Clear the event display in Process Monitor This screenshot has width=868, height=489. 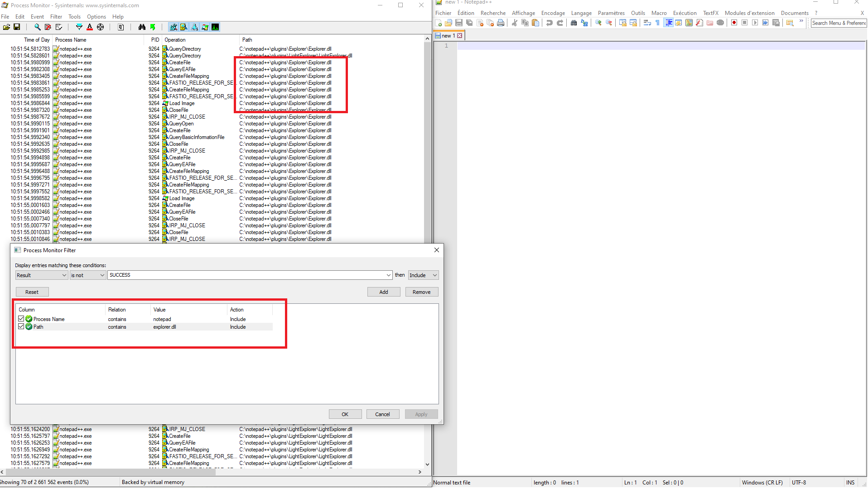point(58,27)
